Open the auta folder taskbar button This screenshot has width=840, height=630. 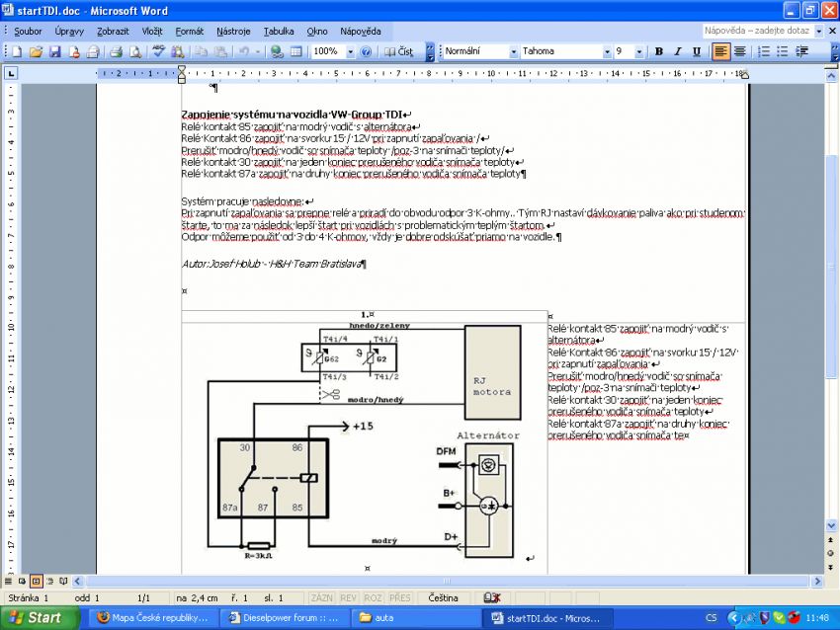point(415,618)
